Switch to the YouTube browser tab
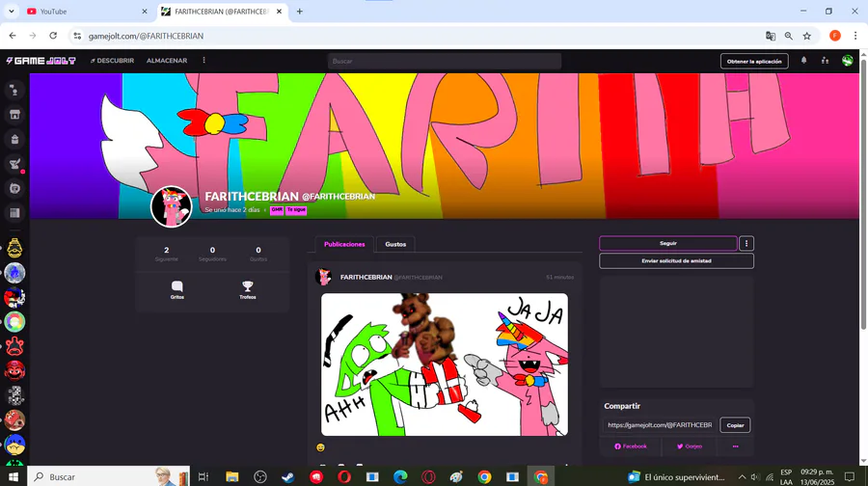Image resolution: width=868 pixels, height=486 pixels. pos(87,11)
